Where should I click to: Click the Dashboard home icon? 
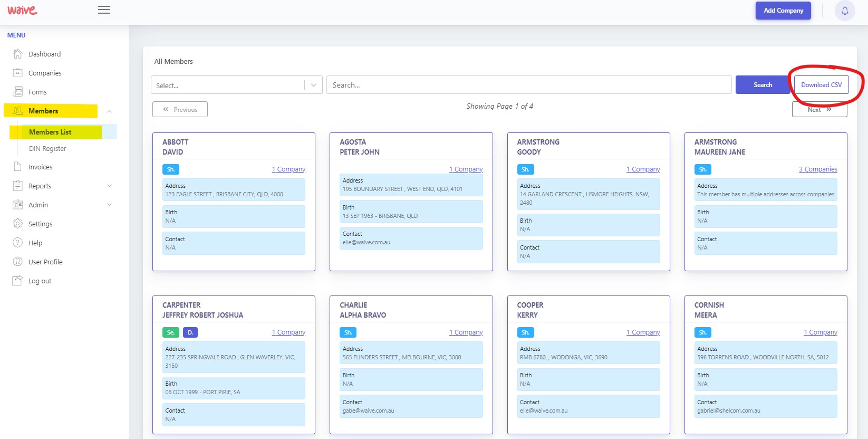click(x=17, y=54)
